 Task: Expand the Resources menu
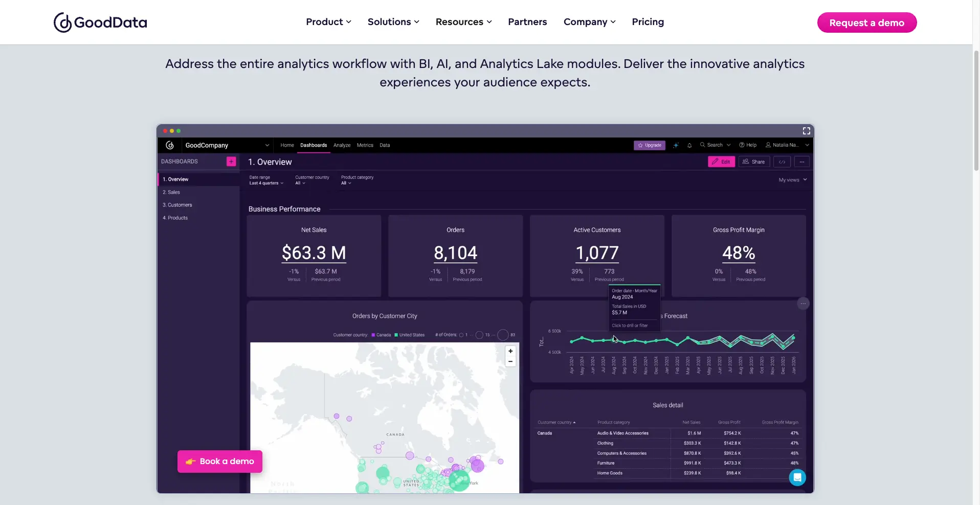click(463, 22)
